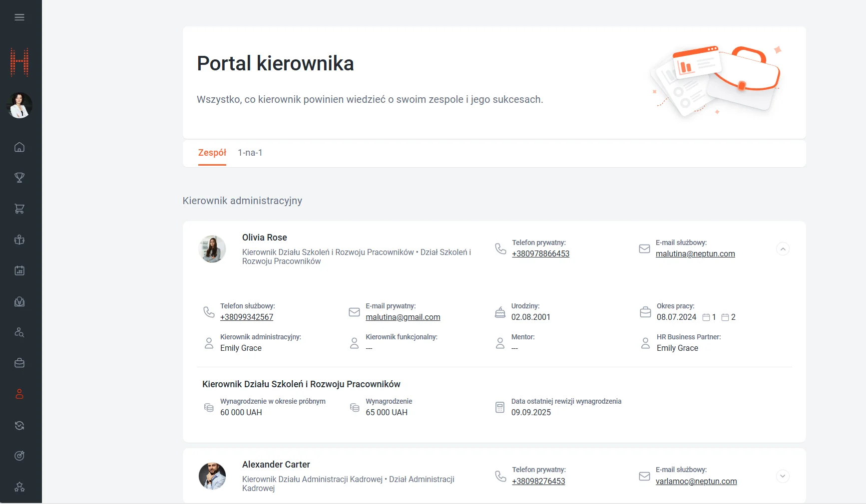This screenshot has height=504, width=866.
Task: Open the shopping cart icon
Action: [19, 209]
